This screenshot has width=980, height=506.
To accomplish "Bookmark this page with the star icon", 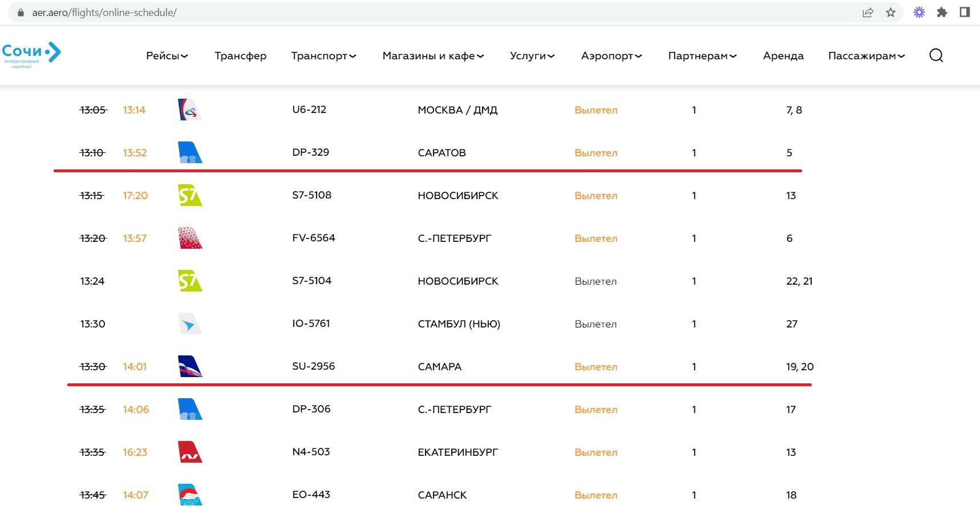I will pos(890,13).
